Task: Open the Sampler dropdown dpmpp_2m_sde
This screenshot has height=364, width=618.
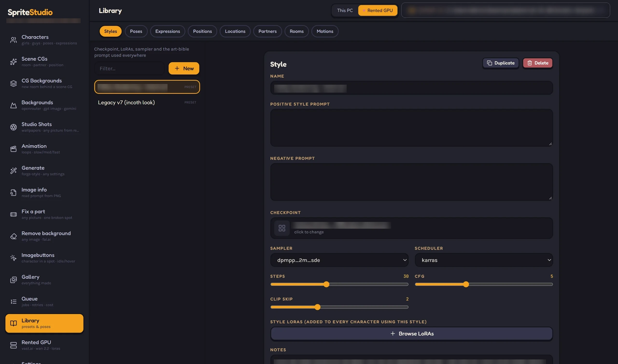Action: 339,260
